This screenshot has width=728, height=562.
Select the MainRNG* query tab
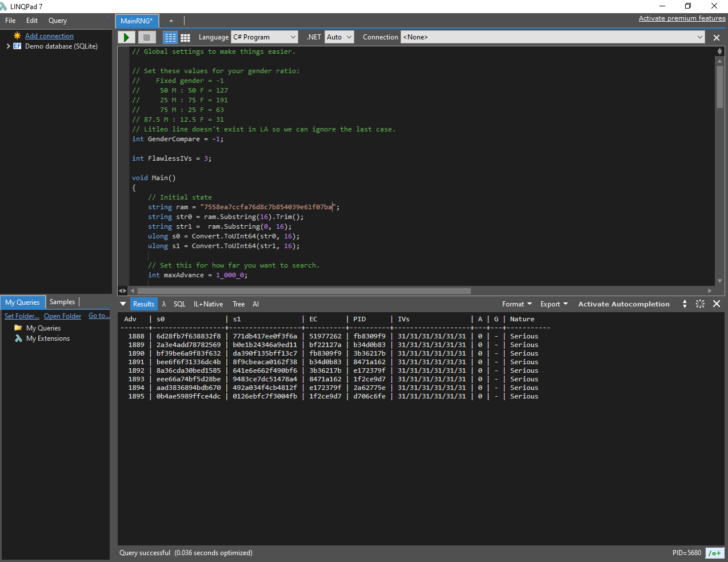point(137,21)
